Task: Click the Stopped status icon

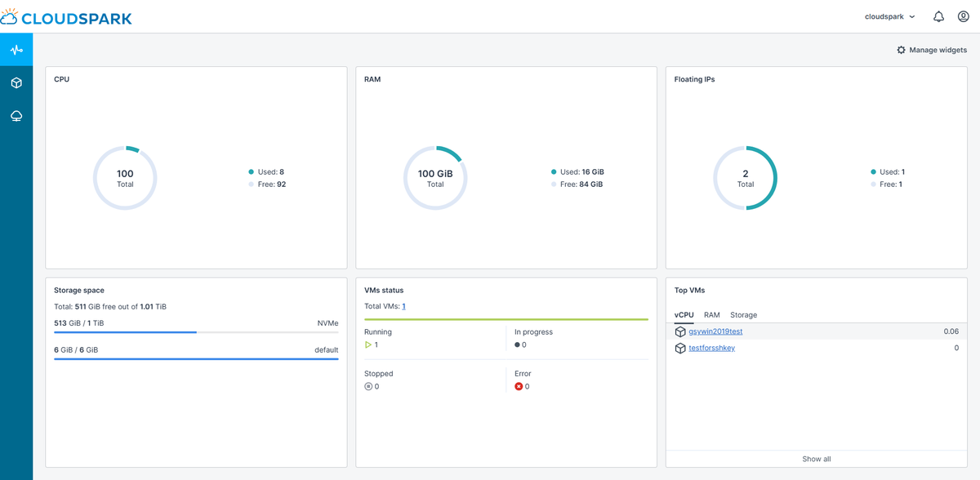Action: click(368, 386)
